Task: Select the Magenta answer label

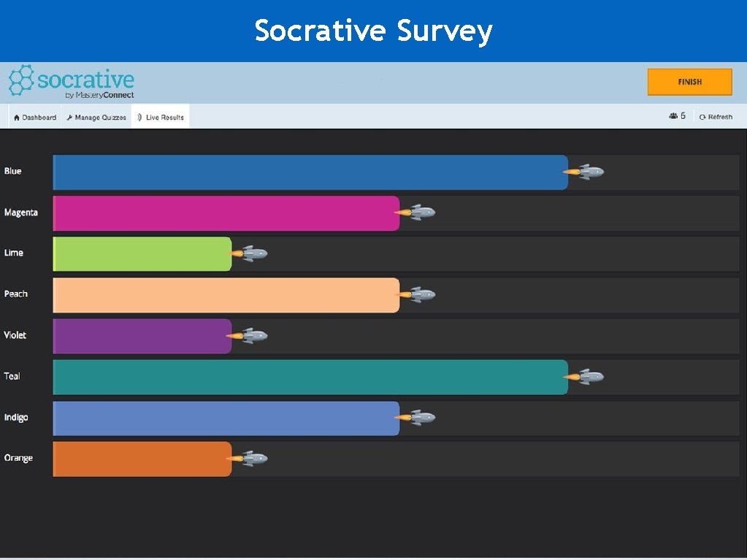Action: click(x=20, y=212)
